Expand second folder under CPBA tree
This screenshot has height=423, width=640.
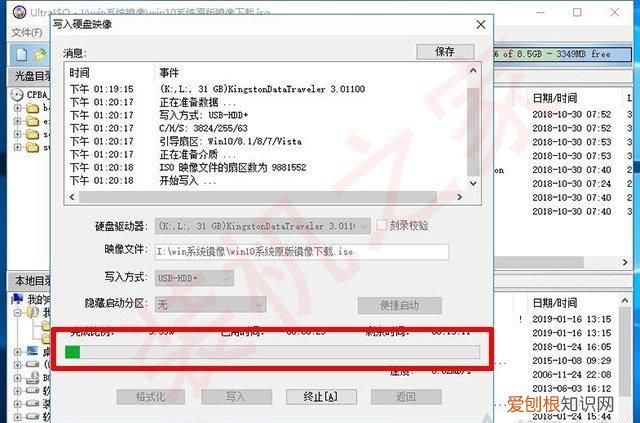(x=17, y=121)
